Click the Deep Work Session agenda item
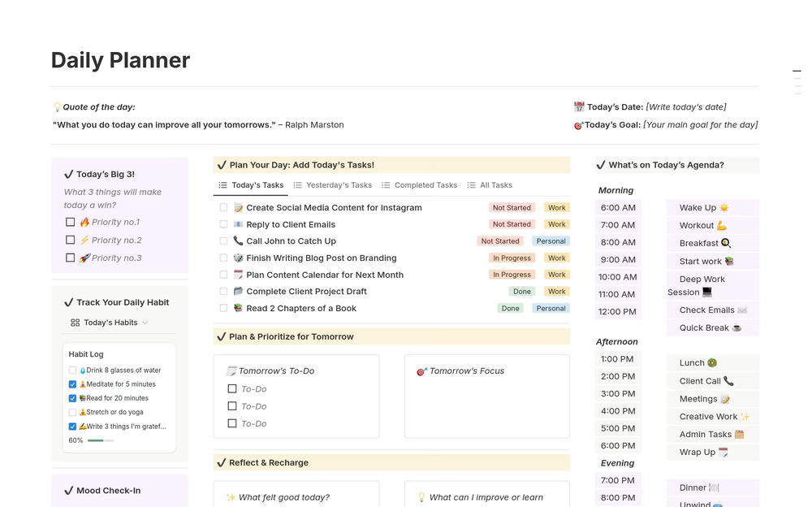Image resolution: width=812 pixels, height=507 pixels. click(713, 286)
